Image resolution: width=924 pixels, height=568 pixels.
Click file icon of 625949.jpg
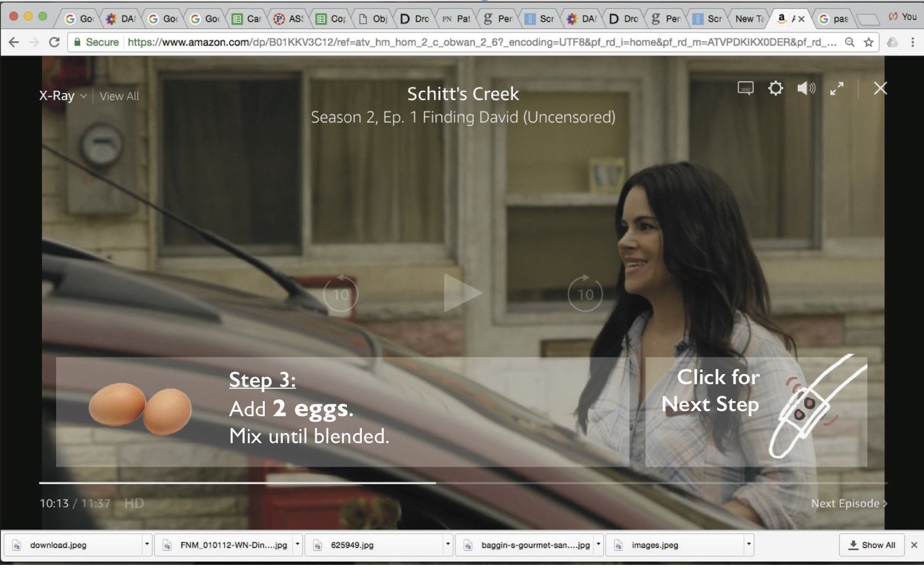(317, 545)
